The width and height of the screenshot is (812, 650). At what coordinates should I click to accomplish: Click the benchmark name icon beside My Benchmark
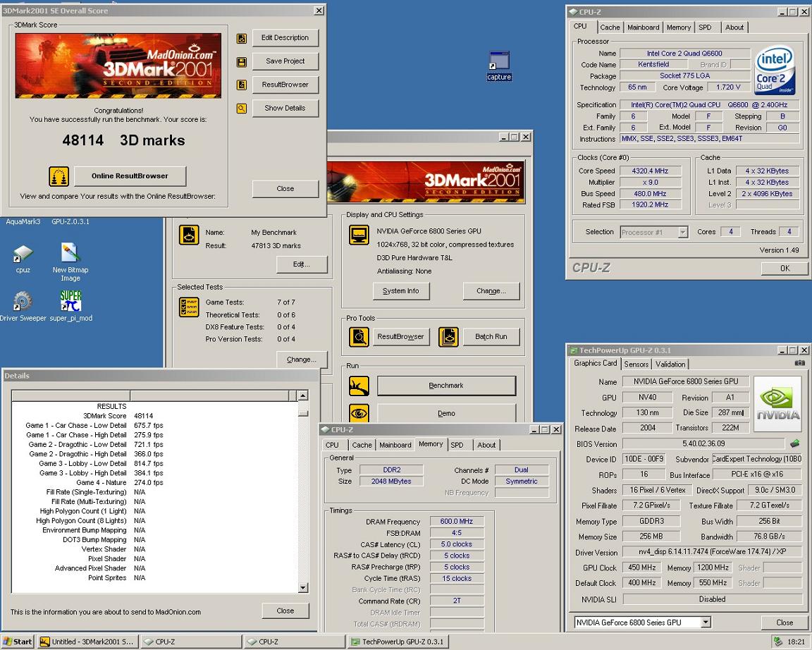[x=189, y=235]
